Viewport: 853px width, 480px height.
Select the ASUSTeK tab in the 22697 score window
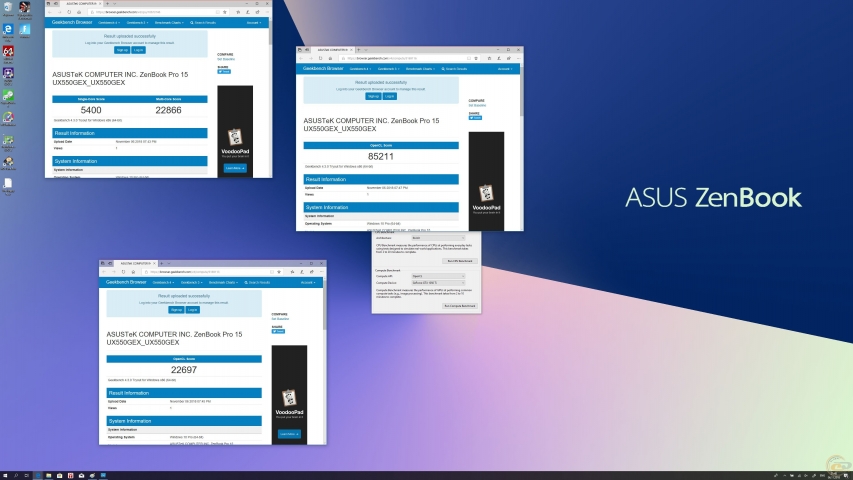pos(136,263)
